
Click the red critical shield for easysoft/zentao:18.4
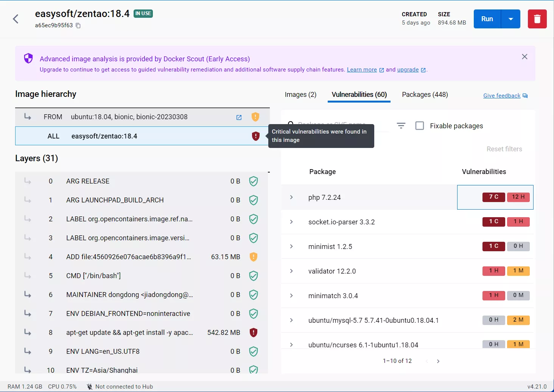[x=256, y=136]
